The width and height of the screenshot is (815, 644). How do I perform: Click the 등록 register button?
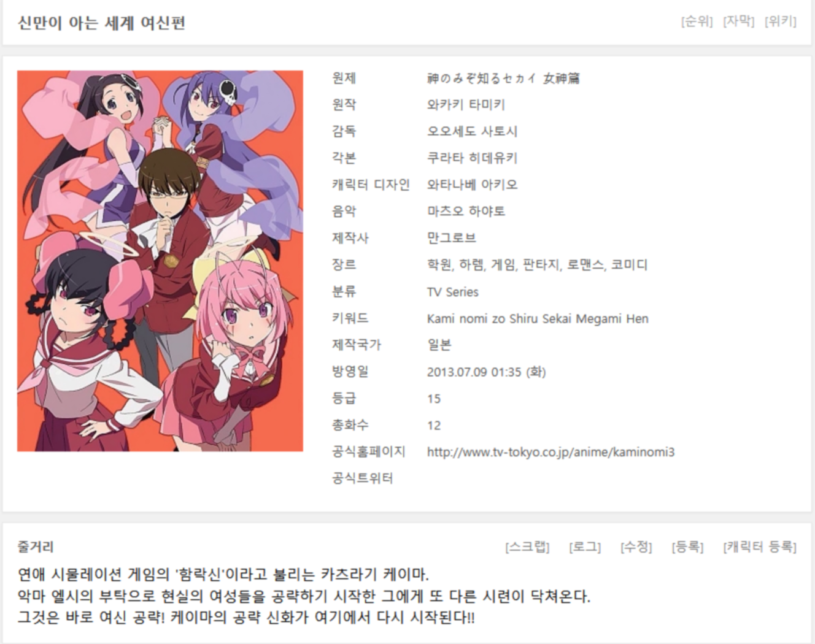point(687,546)
